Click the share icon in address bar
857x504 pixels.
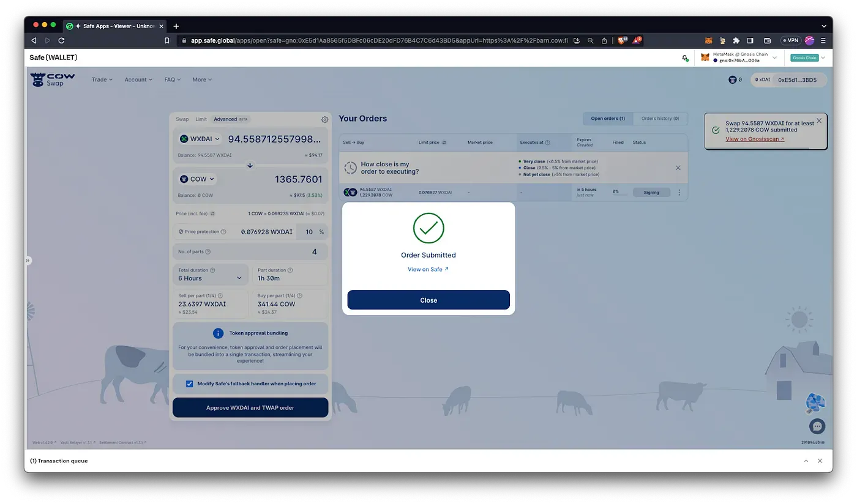point(604,40)
